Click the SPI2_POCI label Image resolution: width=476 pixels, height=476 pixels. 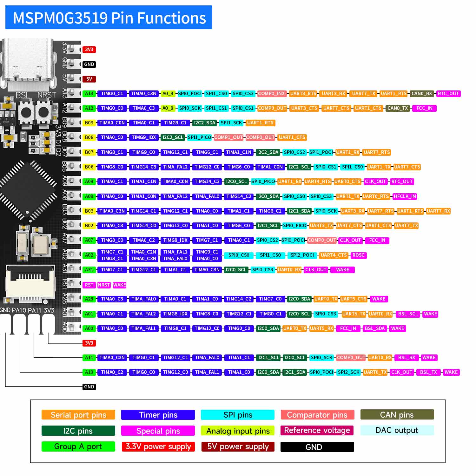click(x=302, y=255)
